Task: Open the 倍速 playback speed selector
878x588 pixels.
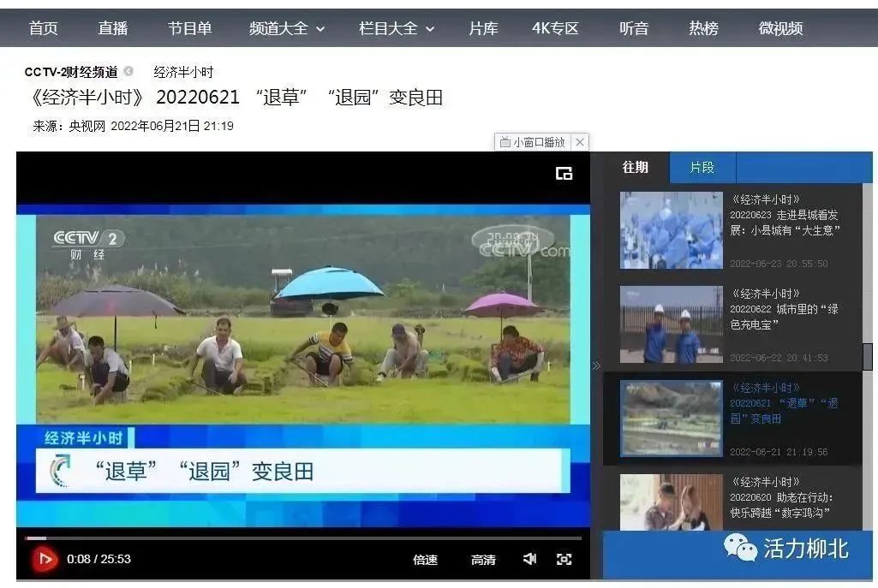Action: pos(425,560)
